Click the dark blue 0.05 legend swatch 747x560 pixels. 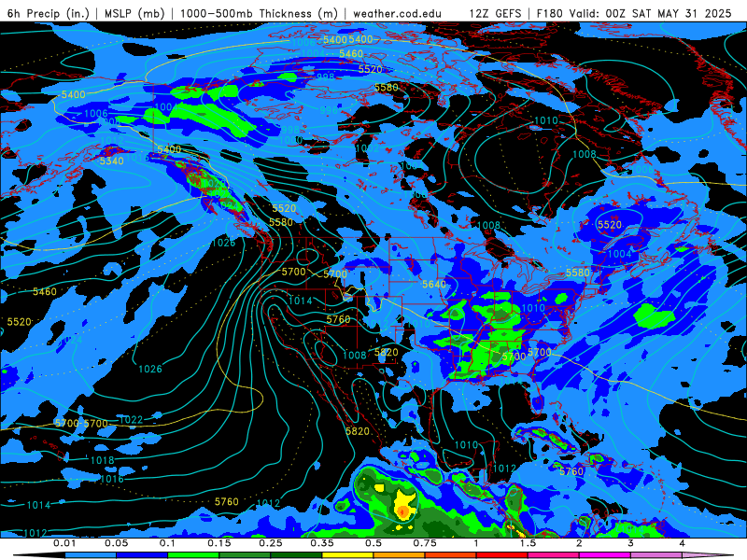142,555
